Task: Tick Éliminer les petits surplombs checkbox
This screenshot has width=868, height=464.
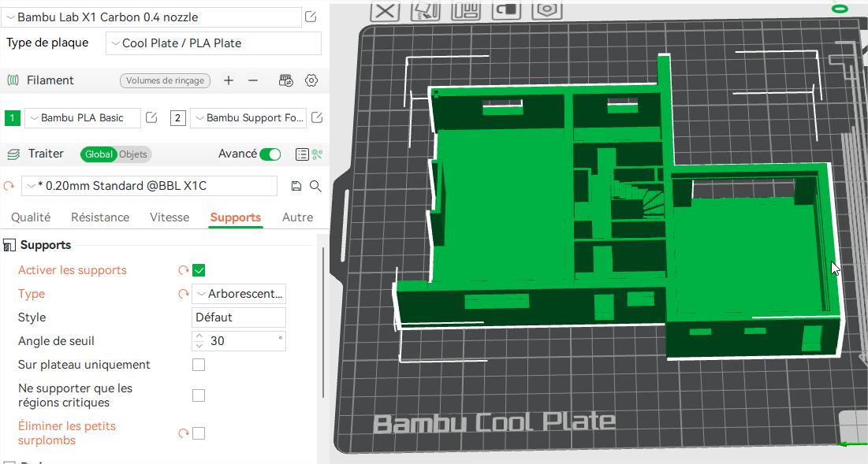Action: pos(199,433)
